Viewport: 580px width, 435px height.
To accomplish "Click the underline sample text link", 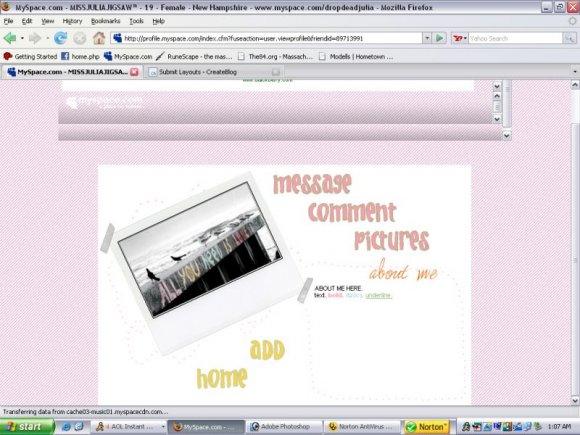I will click(378, 295).
